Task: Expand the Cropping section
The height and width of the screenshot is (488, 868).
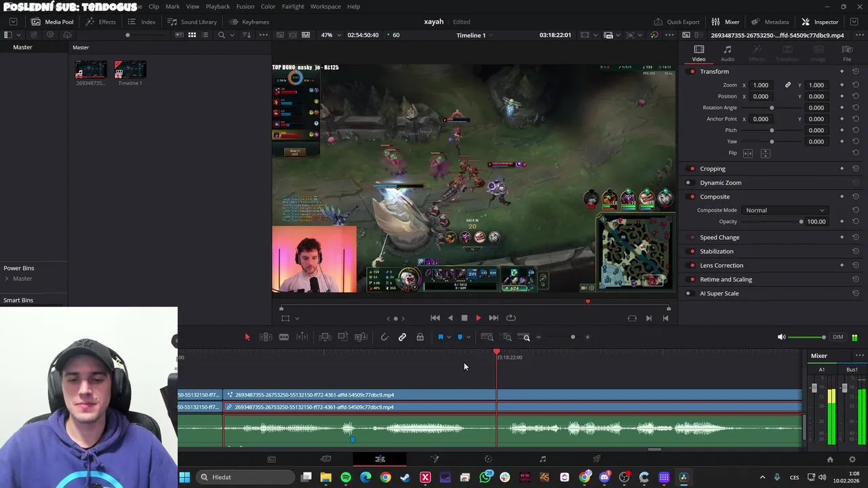Action: click(712, 169)
